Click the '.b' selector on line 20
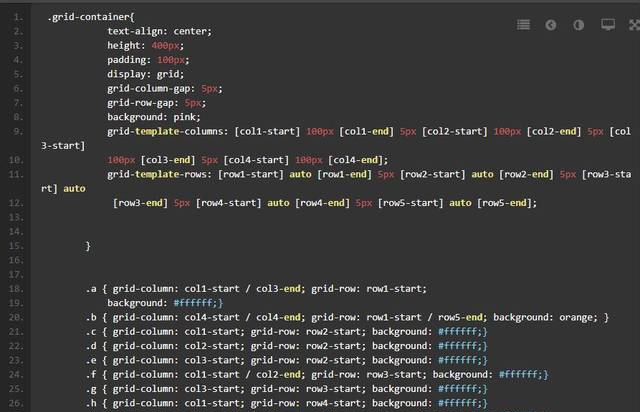Screen dimensions: 640x412 pos(91,317)
